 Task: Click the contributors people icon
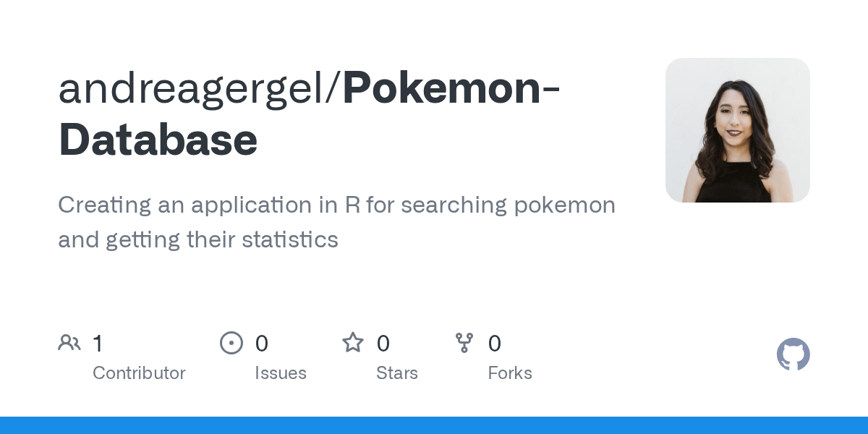(69, 343)
